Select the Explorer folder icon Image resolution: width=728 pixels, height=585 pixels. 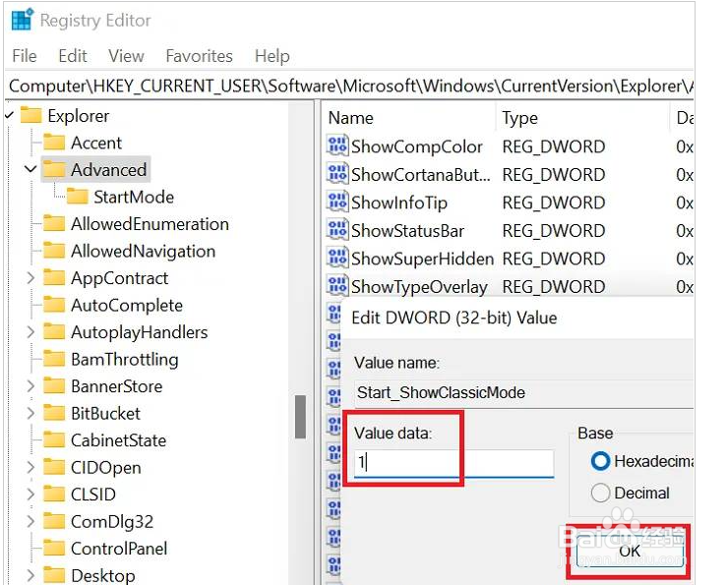click(x=30, y=115)
